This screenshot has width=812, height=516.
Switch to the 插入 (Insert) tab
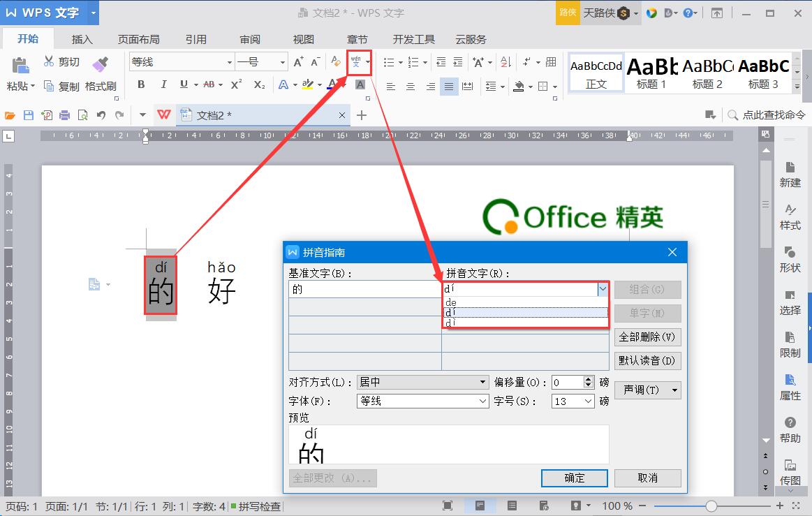pos(82,39)
